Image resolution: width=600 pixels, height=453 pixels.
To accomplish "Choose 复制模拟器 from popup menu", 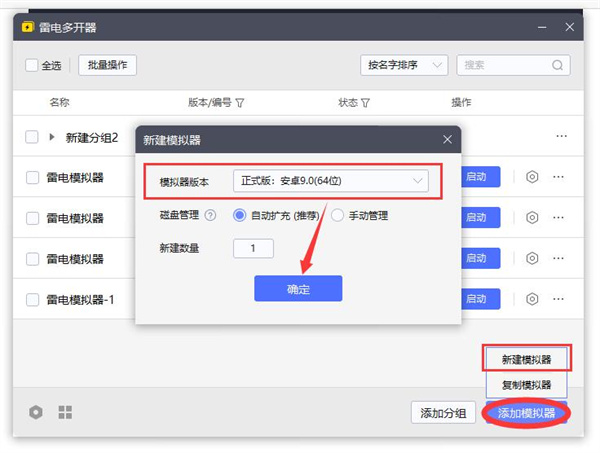I will point(525,385).
